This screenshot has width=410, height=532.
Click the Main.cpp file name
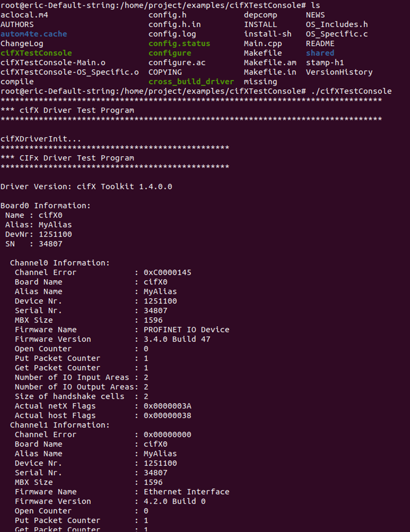click(263, 43)
